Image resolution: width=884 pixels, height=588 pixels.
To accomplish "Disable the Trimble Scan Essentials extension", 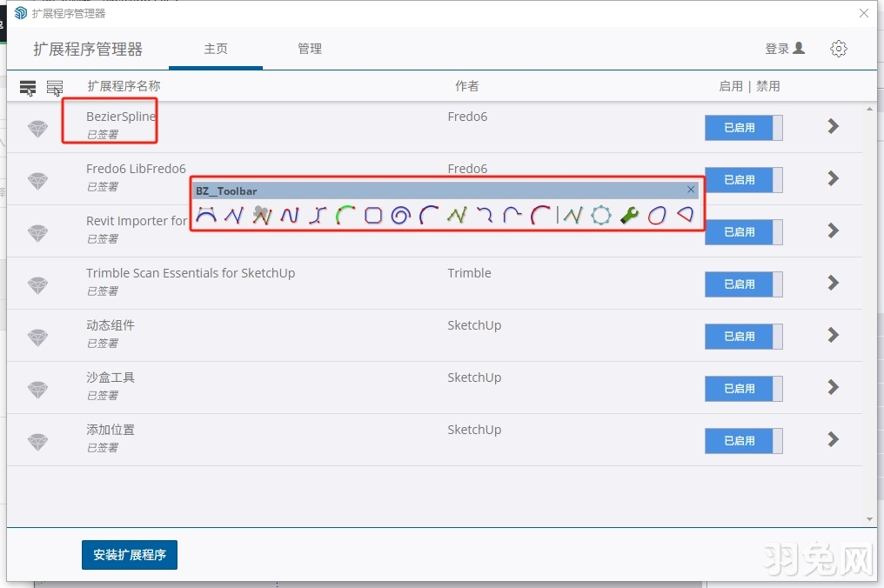I will (x=743, y=284).
